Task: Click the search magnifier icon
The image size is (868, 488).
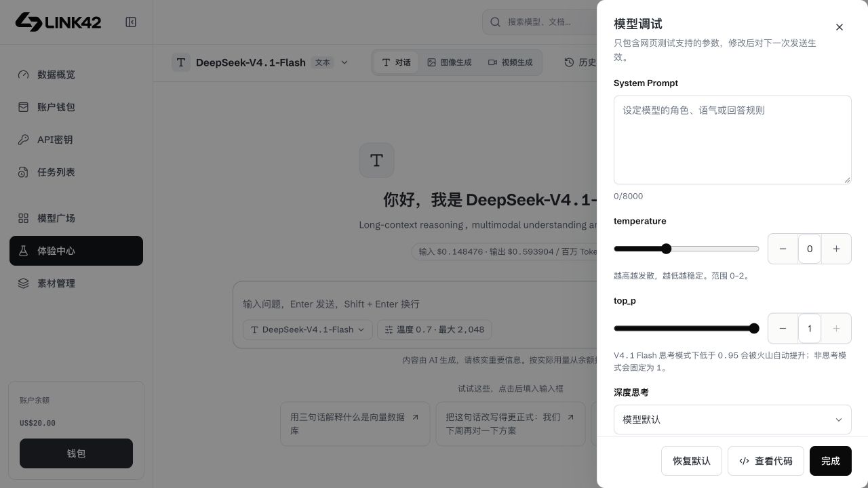Action: (x=496, y=22)
